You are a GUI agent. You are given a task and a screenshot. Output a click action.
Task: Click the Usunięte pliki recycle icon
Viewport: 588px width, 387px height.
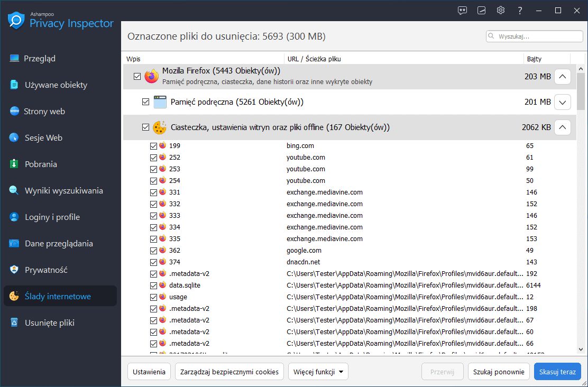click(x=14, y=322)
